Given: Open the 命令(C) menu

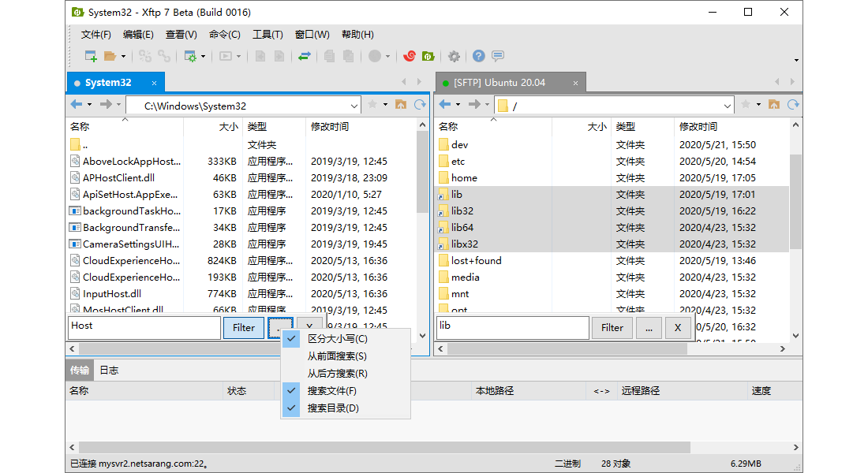Looking at the screenshot, I should (224, 35).
